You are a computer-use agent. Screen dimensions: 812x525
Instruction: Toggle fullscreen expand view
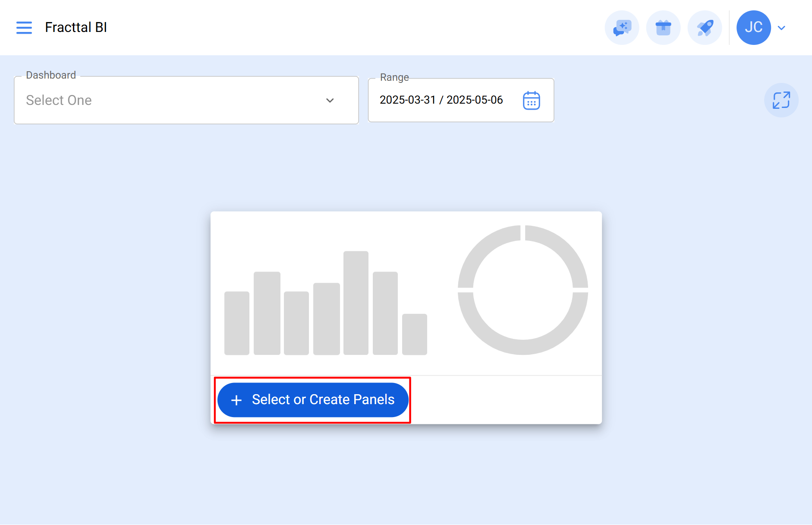point(781,100)
